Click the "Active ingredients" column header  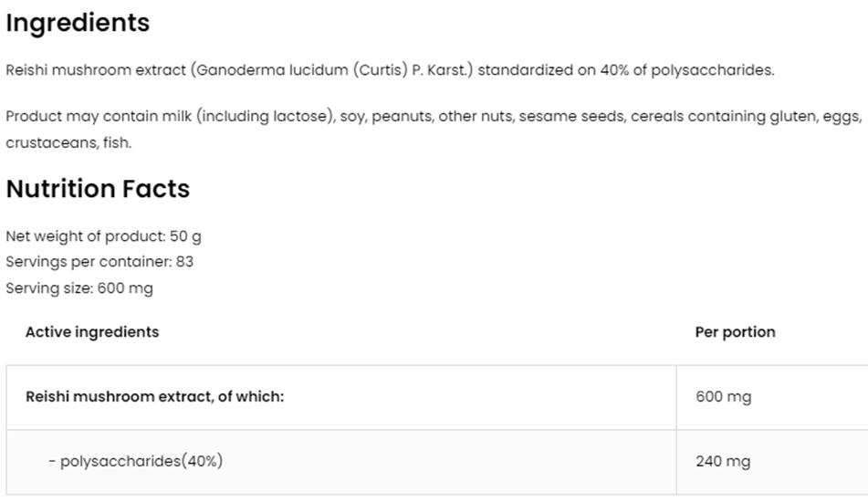(92, 332)
